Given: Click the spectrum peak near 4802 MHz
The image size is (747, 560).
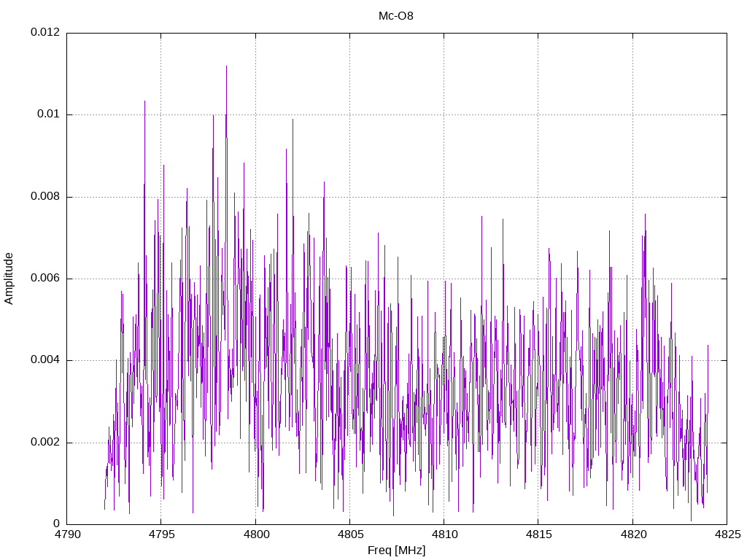Looking at the screenshot, I should point(293,119).
